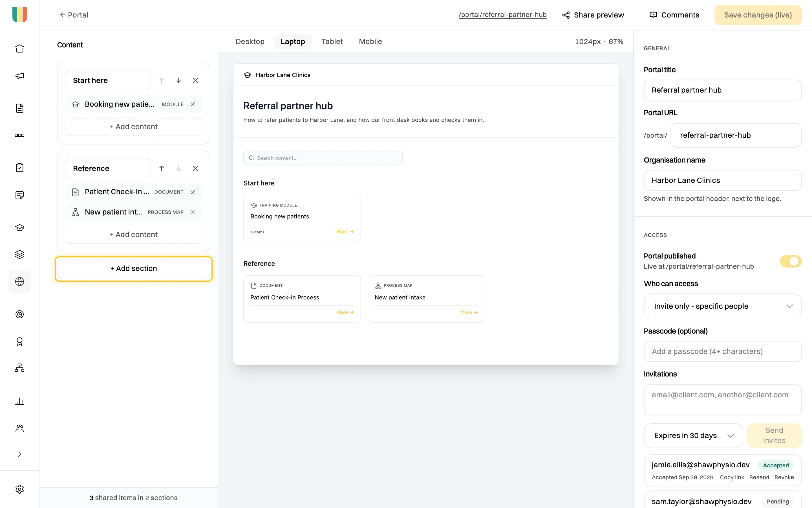
Task: Open the people team icon in sidebar
Action: 19,428
